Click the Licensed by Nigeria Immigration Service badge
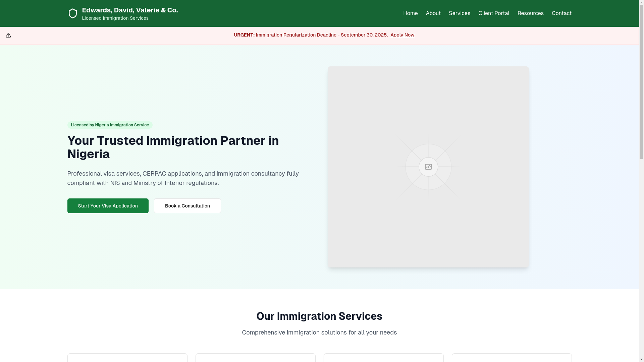The image size is (644, 362). pos(110,125)
